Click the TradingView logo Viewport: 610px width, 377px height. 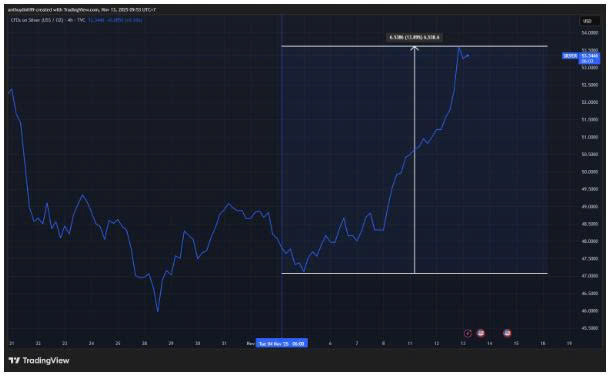click(x=39, y=361)
